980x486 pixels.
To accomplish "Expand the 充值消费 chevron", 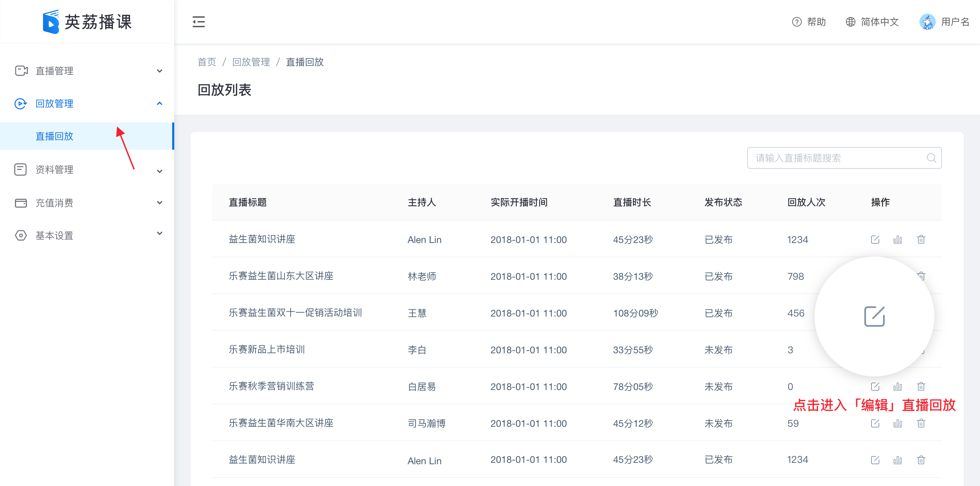I will pyautogui.click(x=160, y=203).
